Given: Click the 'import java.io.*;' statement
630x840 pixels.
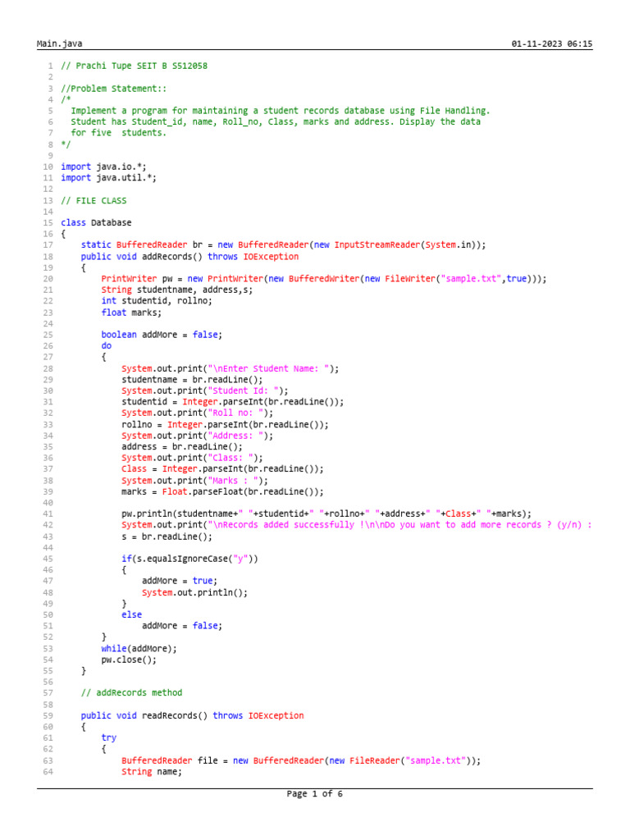Looking at the screenshot, I should 103,167.
